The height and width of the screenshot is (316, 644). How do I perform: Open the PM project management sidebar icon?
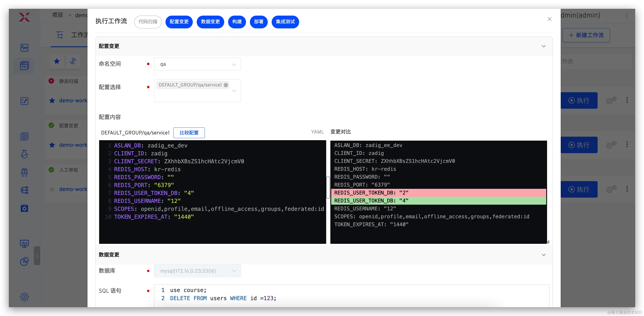click(24, 66)
